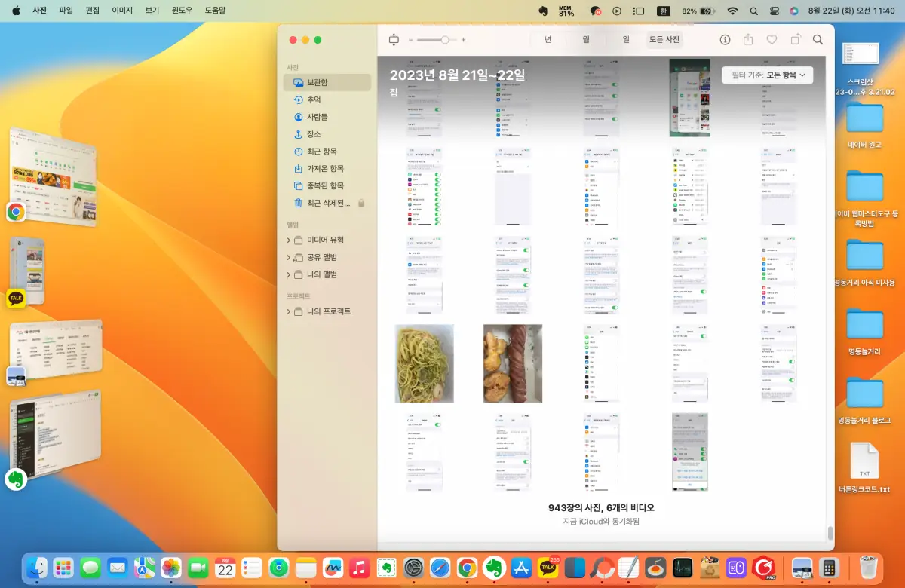Click the Photos search magnifier icon
Image resolution: width=905 pixels, height=588 pixels.
tap(818, 40)
